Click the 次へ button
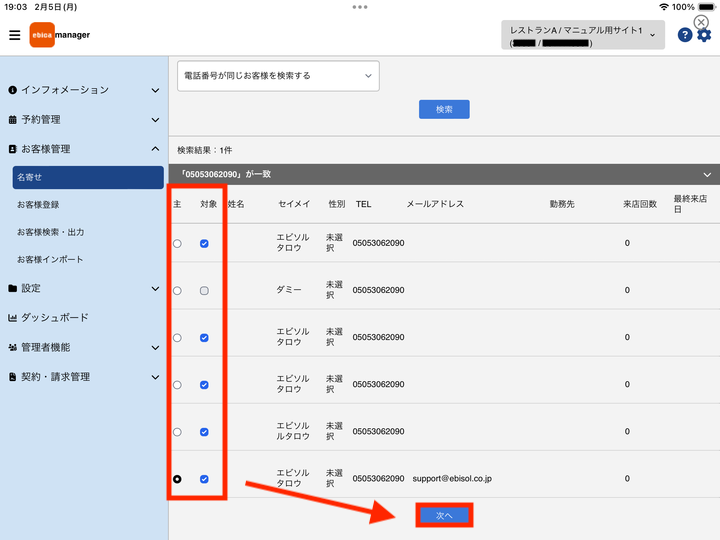 click(444, 515)
